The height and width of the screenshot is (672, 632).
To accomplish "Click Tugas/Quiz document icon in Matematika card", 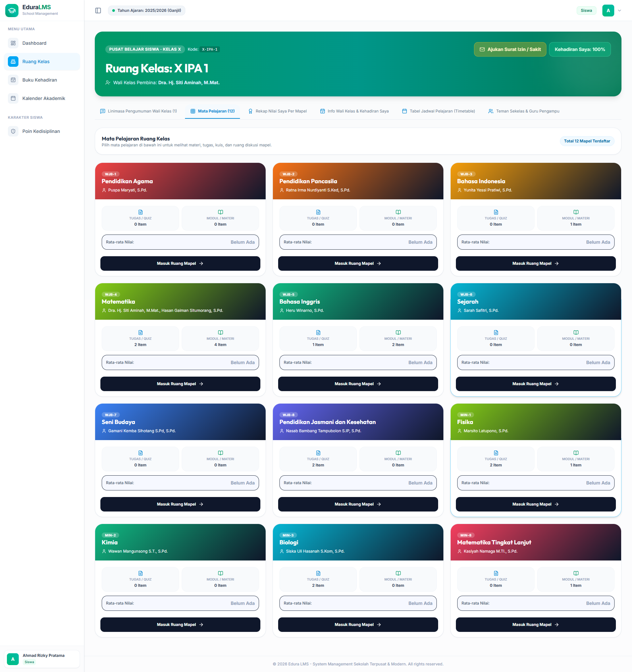I will [141, 333].
